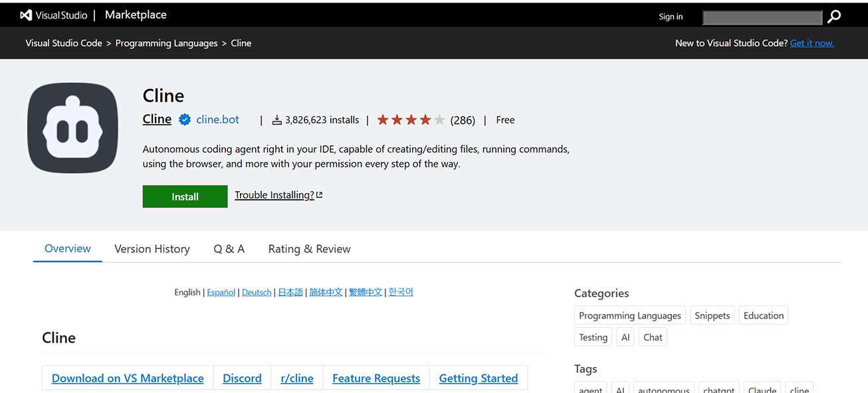Open the Rating & Review tab
The width and height of the screenshot is (868, 393).
pos(309,249)
